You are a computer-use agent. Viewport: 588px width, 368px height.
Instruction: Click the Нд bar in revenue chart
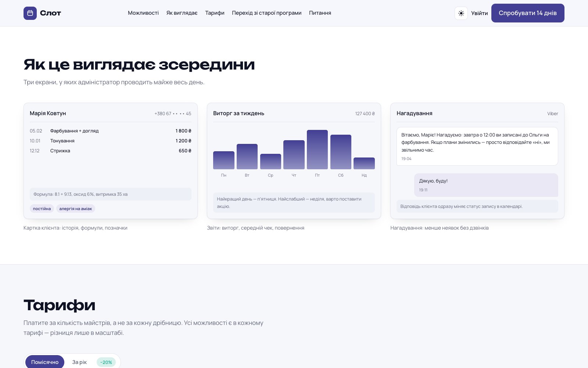click(x=364, y=163)
